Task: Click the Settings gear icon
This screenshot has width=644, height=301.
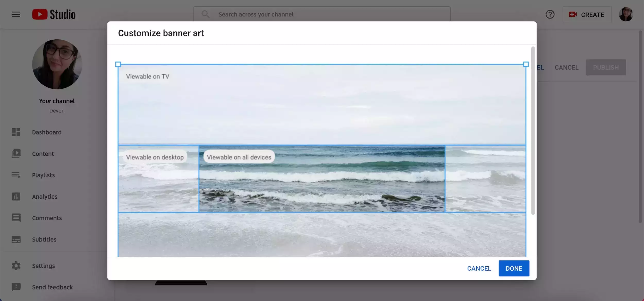Action: coord(16,266)
